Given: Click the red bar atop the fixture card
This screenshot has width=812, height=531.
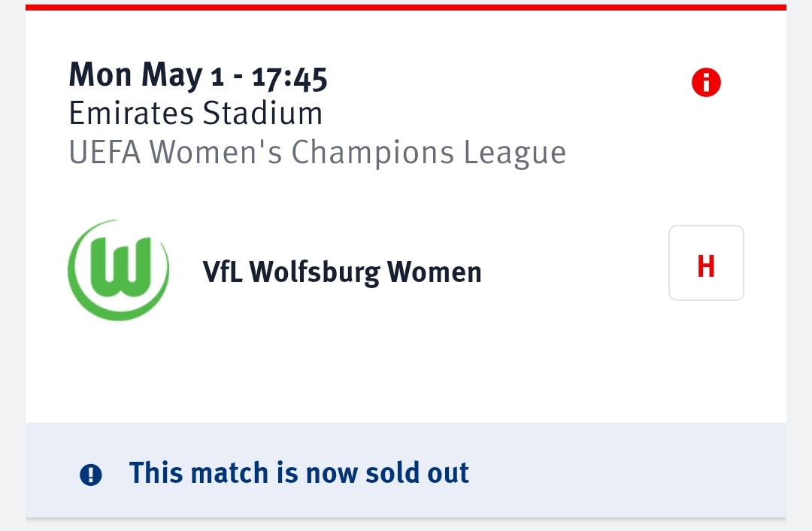Looking at the screenshot, I should pyautogui.click(x=406, y=8).
